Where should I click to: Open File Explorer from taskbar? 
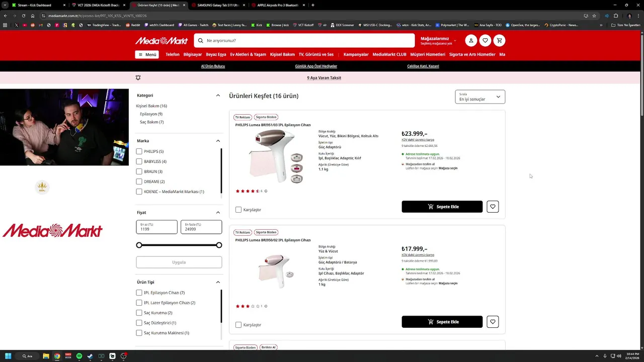point(46,356)
